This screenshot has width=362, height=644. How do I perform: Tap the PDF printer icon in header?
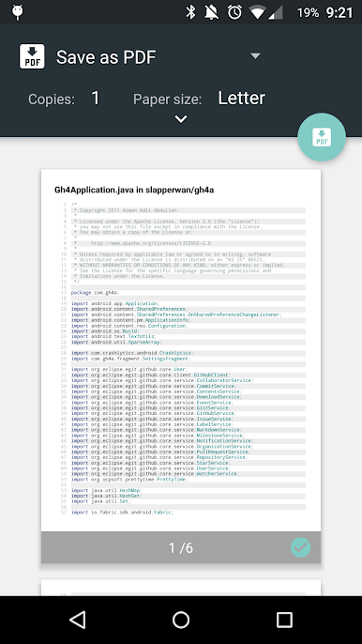tap(32, 56)
